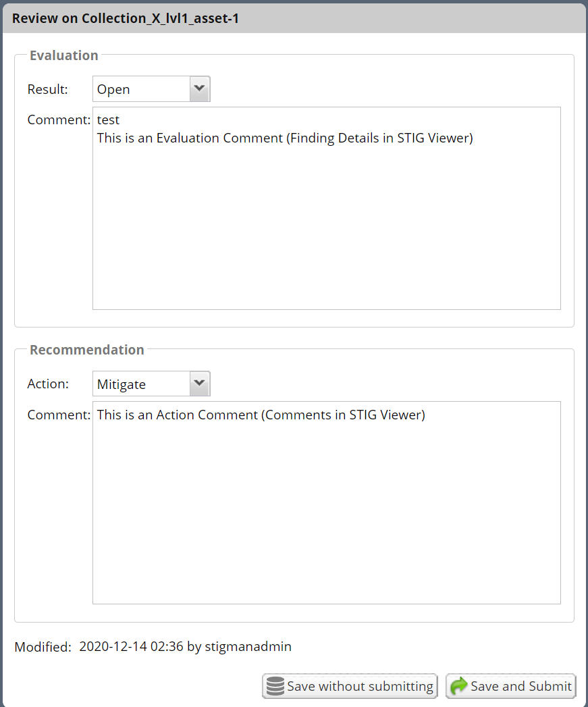Expand the Result dropdown in Evaluation section
Screen dimensions: 588x707
coord(199,88)
